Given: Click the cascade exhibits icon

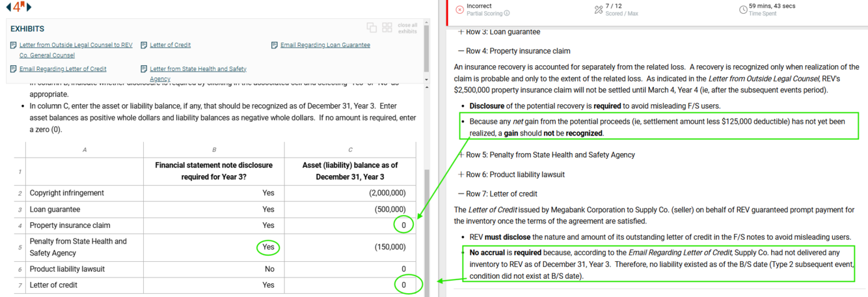Looking at the screenshot, I should pyautogui.click(x=372, y=27).
